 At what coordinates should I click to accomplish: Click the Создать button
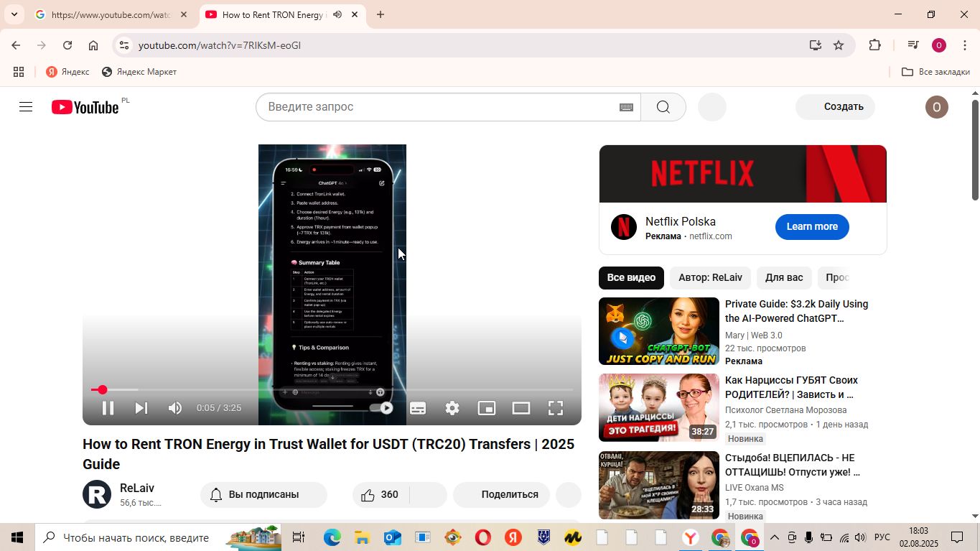click(x=835, y=107)
